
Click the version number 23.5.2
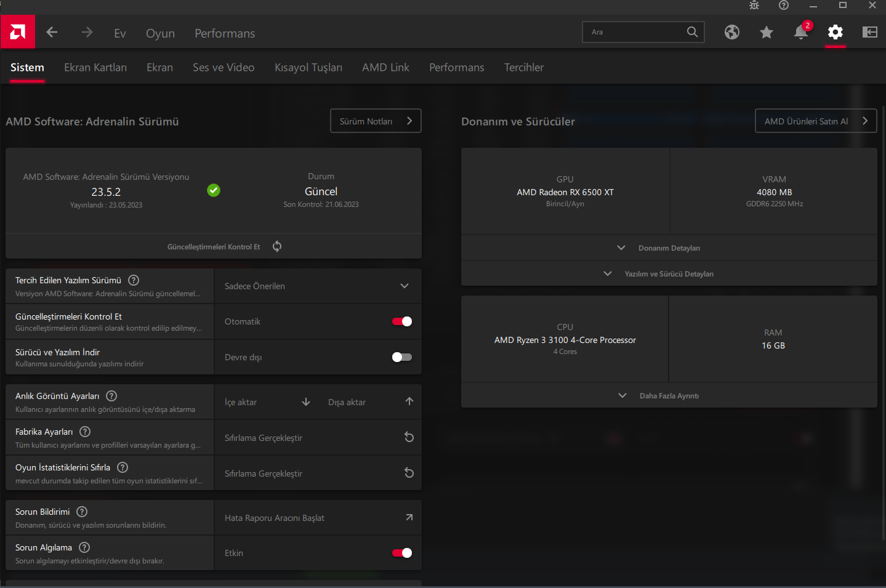point(106,192)
